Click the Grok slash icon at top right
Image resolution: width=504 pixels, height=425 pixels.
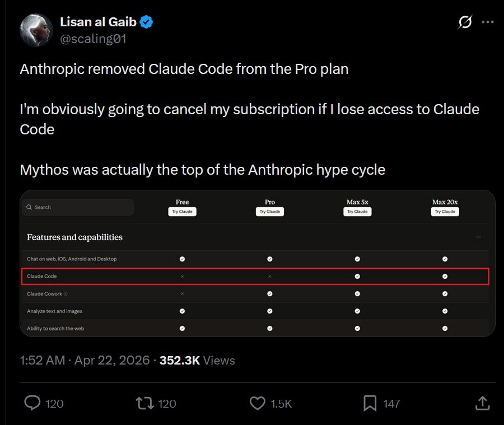pos(465,22)
